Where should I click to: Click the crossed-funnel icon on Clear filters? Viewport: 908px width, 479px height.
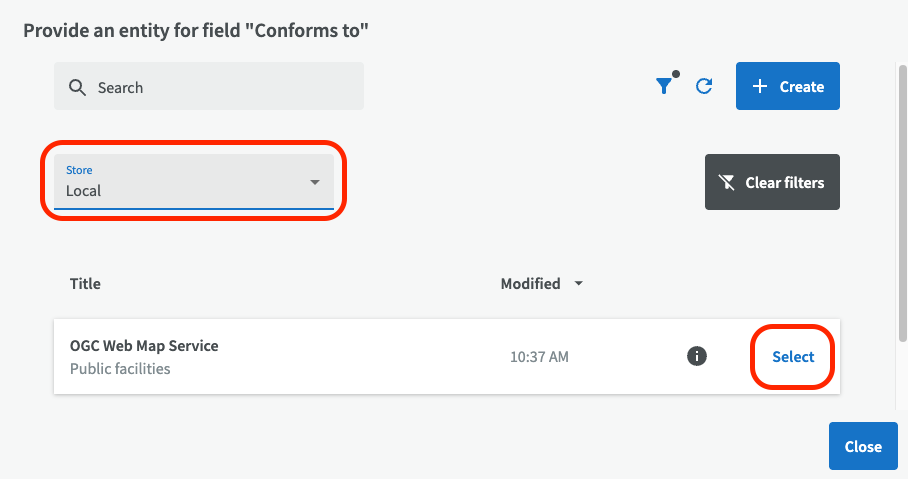click(726, 183)
